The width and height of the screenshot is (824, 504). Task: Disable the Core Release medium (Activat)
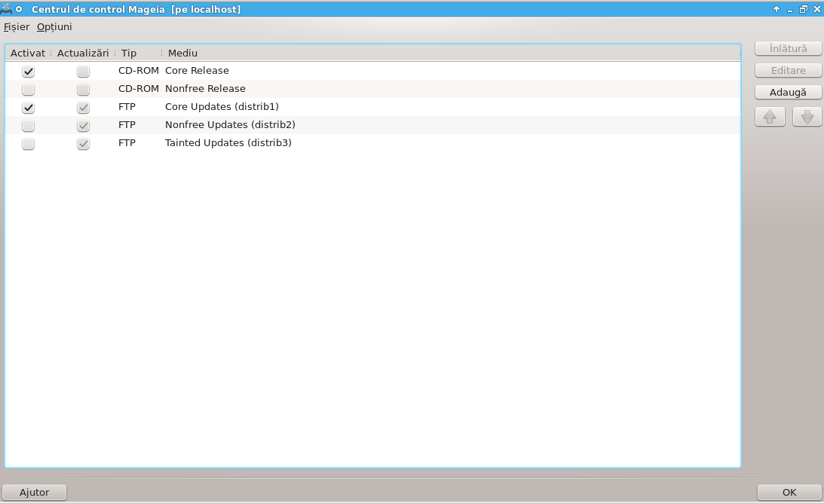(29, 71)
